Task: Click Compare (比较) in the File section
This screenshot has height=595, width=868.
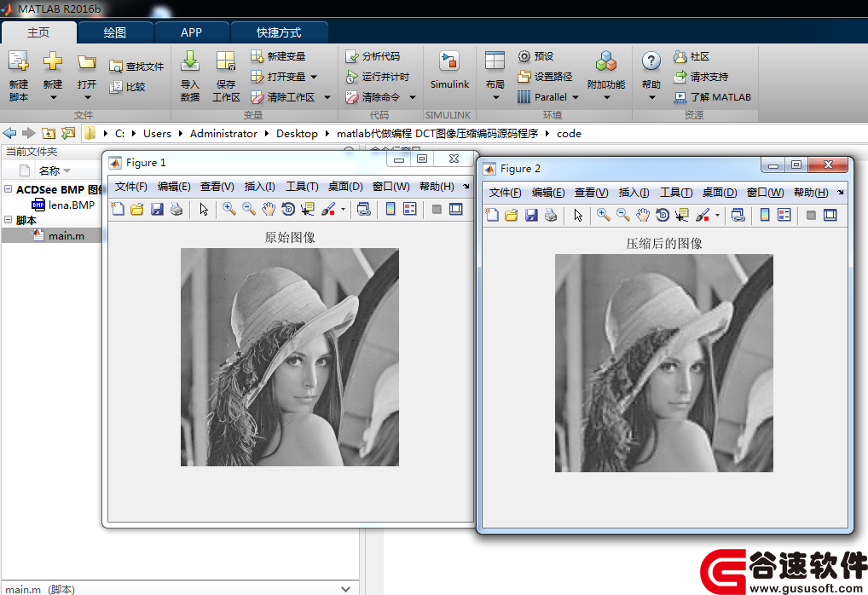Action: click(127, 87)
